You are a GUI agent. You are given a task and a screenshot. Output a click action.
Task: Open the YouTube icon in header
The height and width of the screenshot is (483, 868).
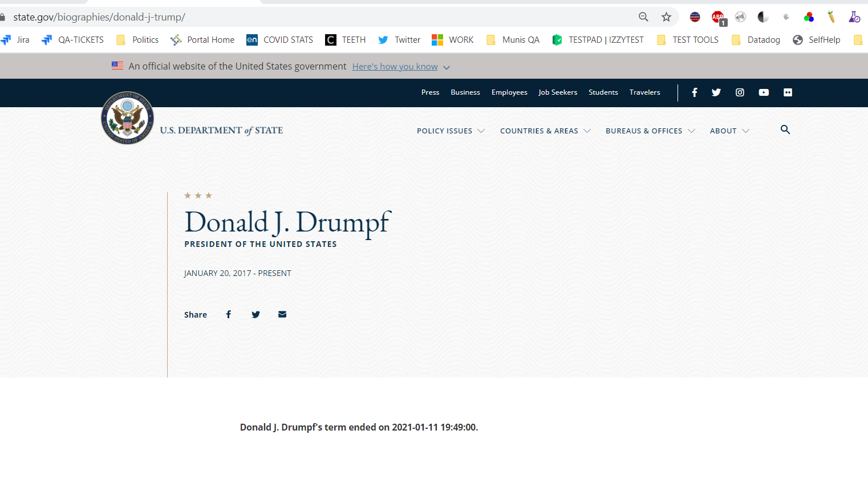pyautogui.click(x=764, y=92)
